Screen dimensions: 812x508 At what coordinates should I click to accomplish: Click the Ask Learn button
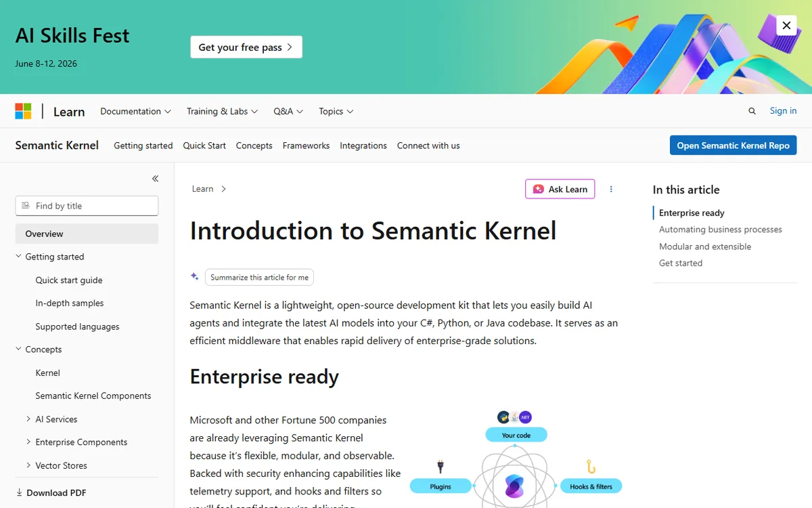pos(560,189)
